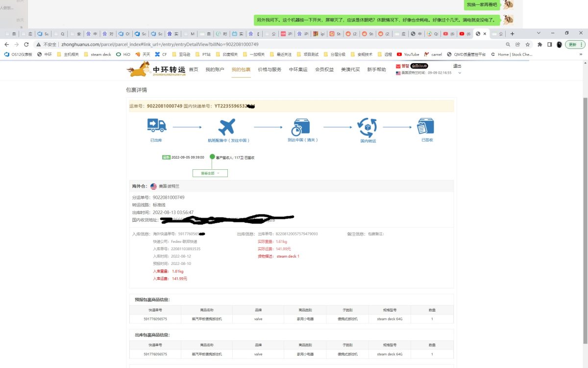Open 中环集运 nav item
This screenshot has height=368, width=588.
pos(298,70)
